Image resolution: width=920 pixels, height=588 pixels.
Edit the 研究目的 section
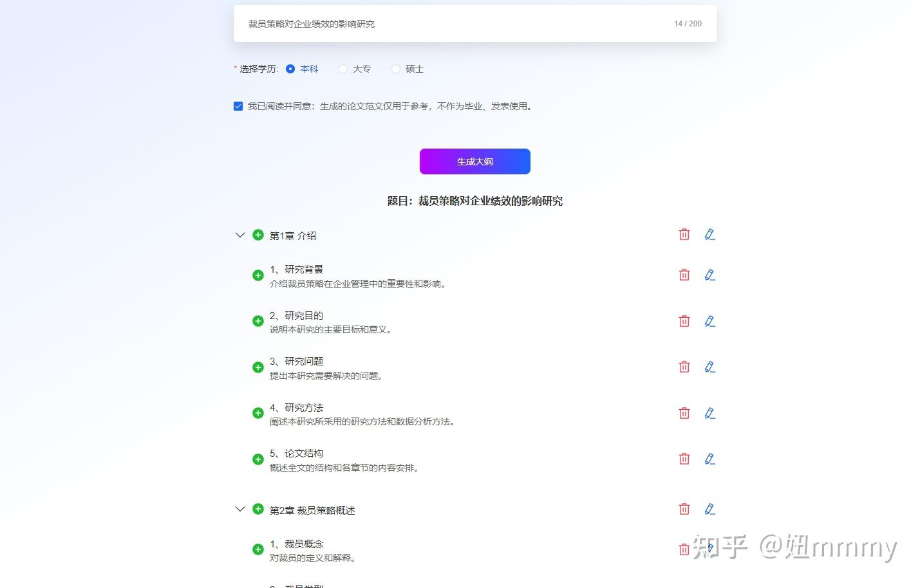709,321
